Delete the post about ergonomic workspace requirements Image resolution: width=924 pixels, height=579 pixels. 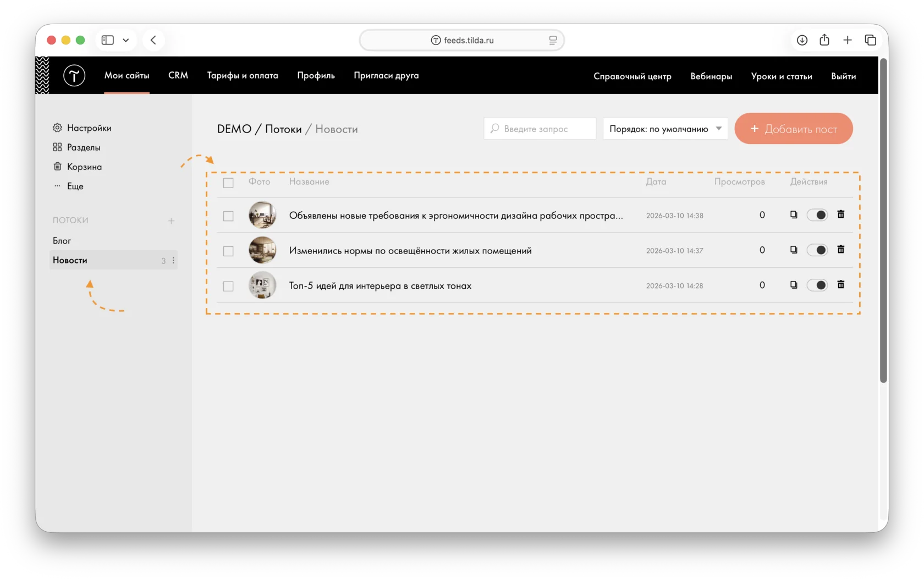(x=841, y=214)
